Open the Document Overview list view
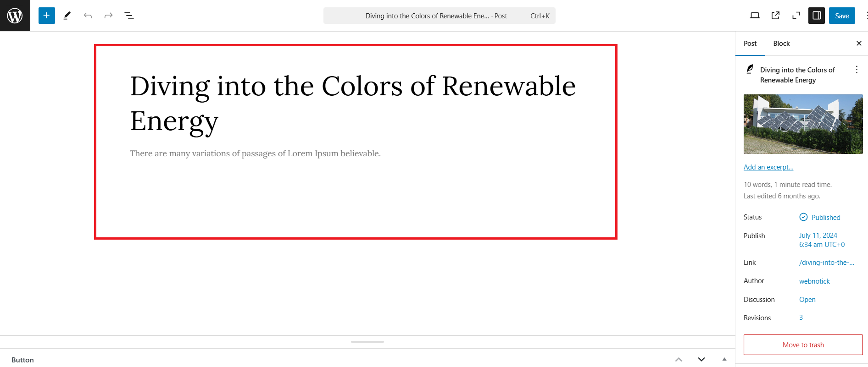This screenshot has width=868, height=367. point(129,16)
